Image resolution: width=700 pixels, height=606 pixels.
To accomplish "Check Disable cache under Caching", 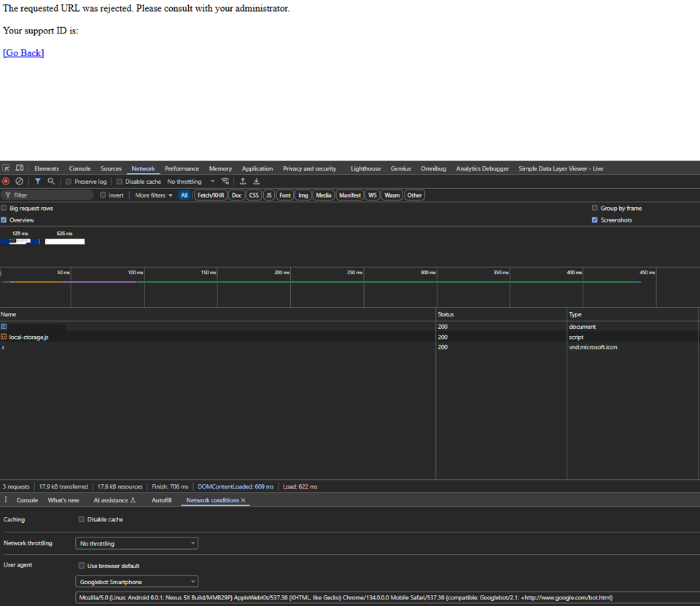I will tap(81, 519).
